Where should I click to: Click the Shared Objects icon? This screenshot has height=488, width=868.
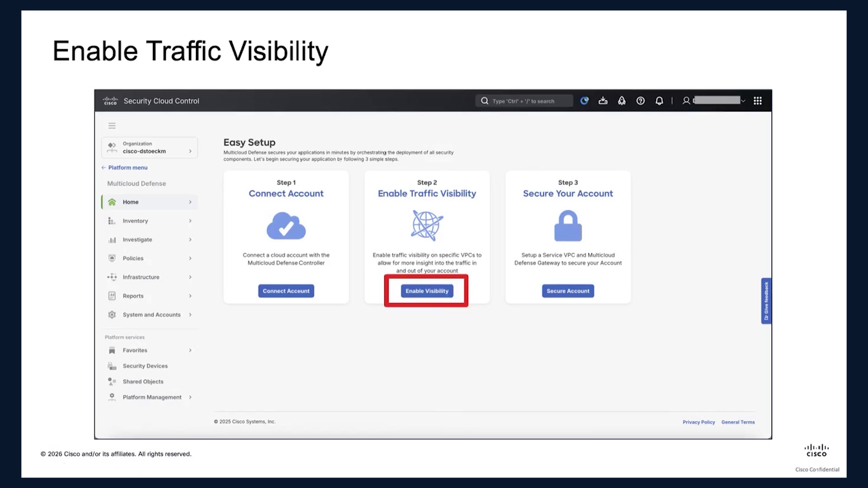pos(112,382)
